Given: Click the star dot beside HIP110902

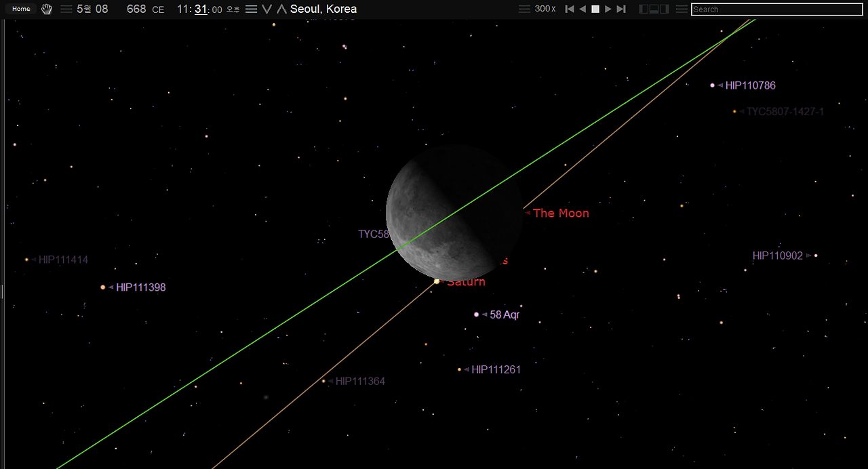Looking at the screenshot, I should [x=816, y=256].
